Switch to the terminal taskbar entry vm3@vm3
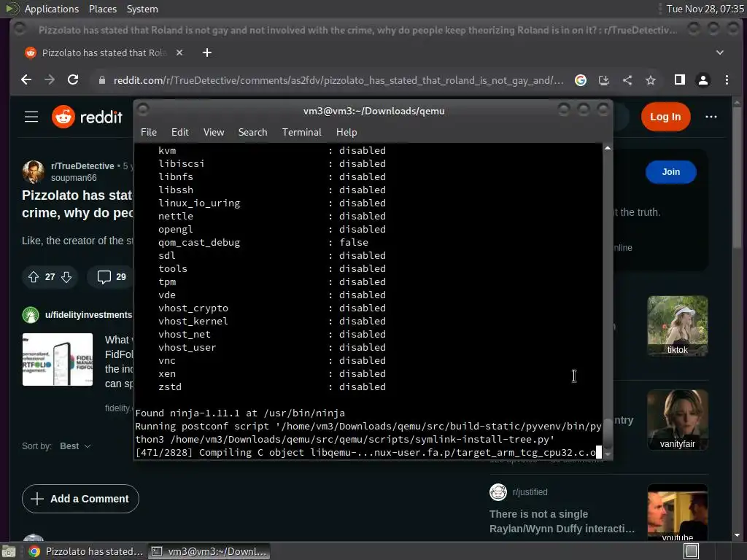Image resolution: width=747 pixels, height=560 pixels. coord(209,551)
